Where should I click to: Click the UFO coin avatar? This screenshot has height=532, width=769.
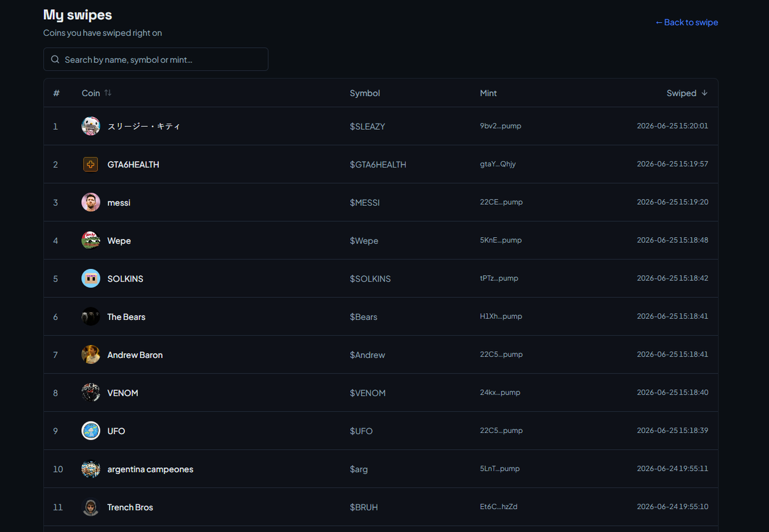[x=91, y=431]
